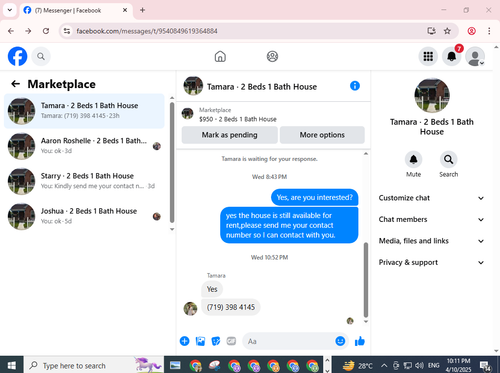This screenshot has width=500, height=373.
Task: View site information icon in address bar
Action: 67,31
